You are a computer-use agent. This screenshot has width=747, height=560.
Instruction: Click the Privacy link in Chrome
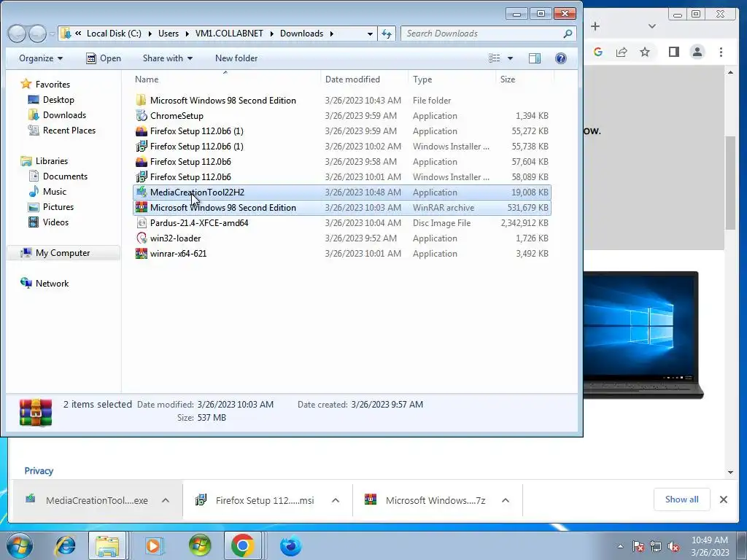point(39,471)
